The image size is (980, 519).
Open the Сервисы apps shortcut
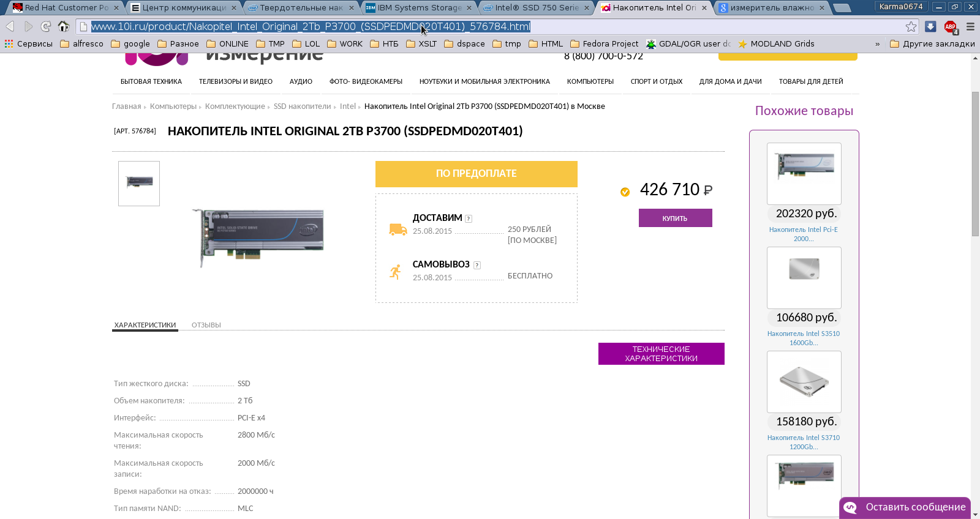[29, 43]
